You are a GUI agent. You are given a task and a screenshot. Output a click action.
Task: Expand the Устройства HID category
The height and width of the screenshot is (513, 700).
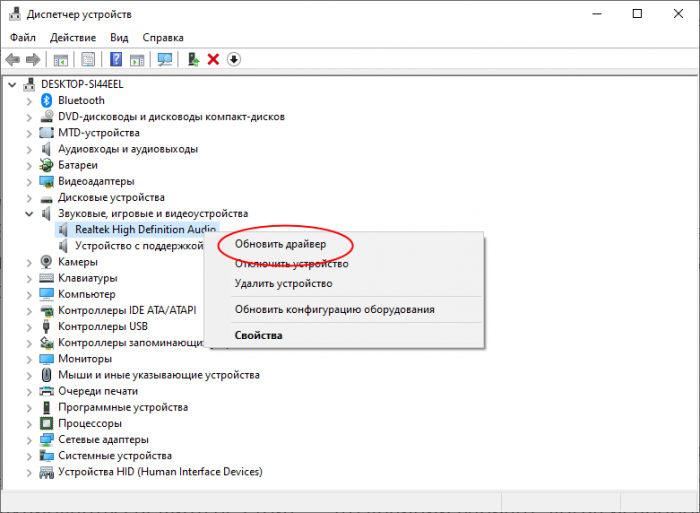point(29,472)
